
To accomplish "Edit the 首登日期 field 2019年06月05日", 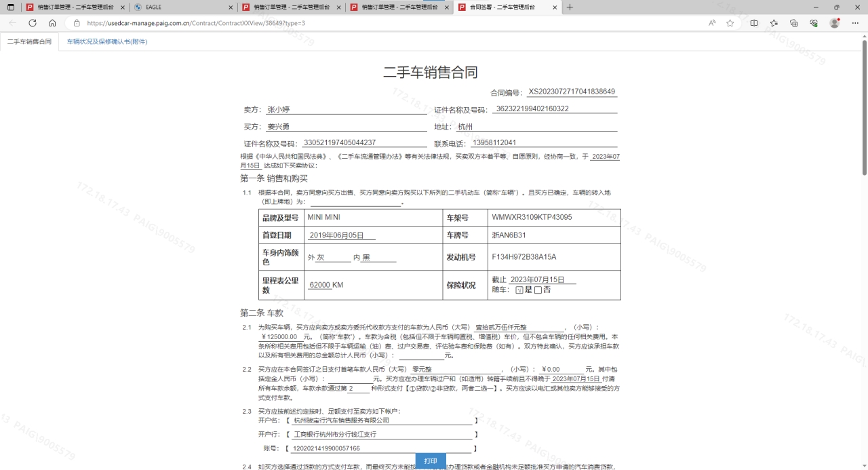I will [x=342, y=235].
